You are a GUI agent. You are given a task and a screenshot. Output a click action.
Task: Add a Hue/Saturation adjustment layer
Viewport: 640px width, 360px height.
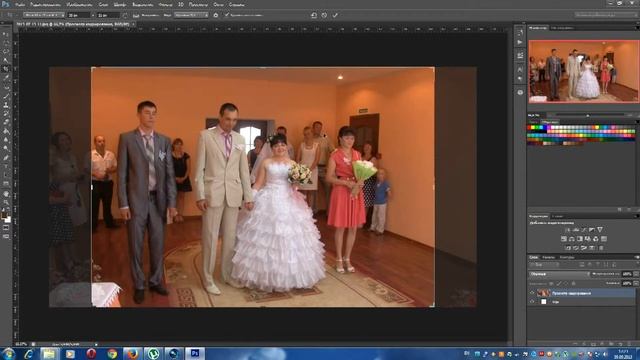[x=564, y=239]
